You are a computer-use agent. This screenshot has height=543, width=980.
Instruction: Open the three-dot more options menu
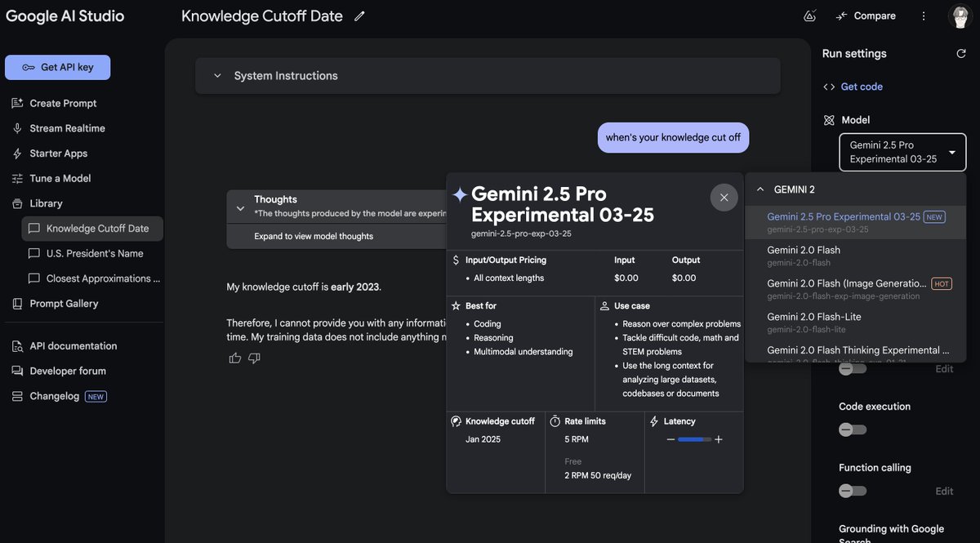[x=924, y=16]
